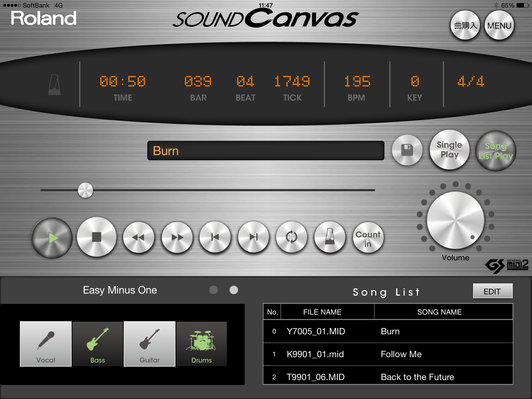Click the SONG NAME column header
Screen dimensions: 532x399
(443, 312)
